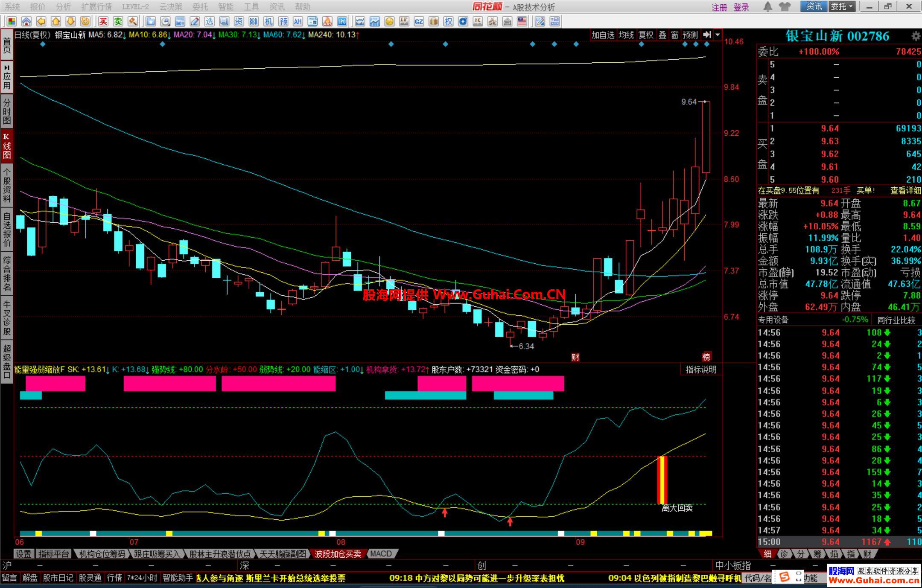Click the HK market toolbar icon
This screenshot has width=922, height=588.
[x=478, y=21]
